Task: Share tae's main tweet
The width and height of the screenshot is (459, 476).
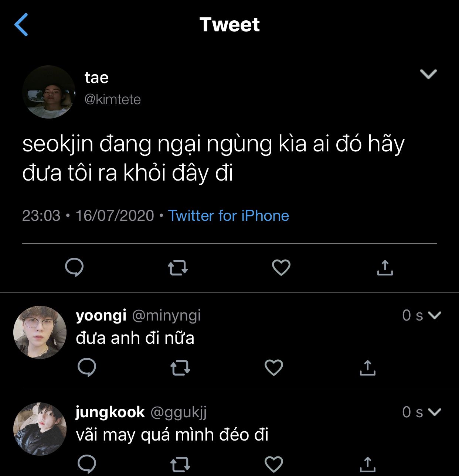Action: tap(385, 267)
